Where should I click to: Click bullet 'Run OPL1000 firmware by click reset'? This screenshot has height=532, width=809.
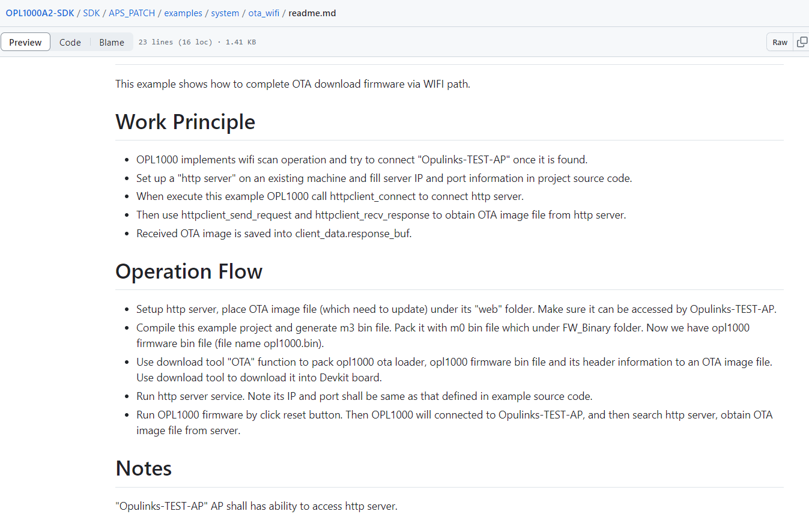click(455, 422)
